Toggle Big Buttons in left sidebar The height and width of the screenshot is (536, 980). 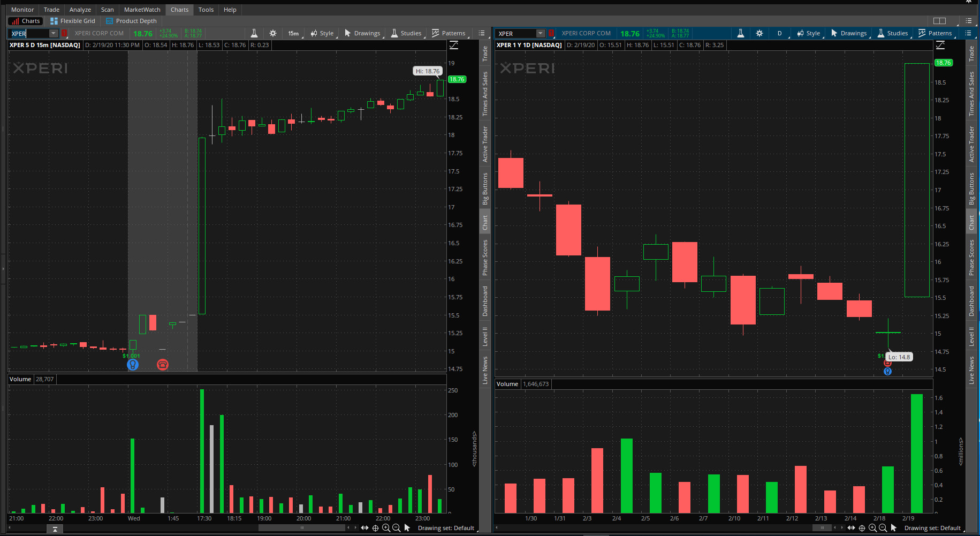click(x=485, y=188)
